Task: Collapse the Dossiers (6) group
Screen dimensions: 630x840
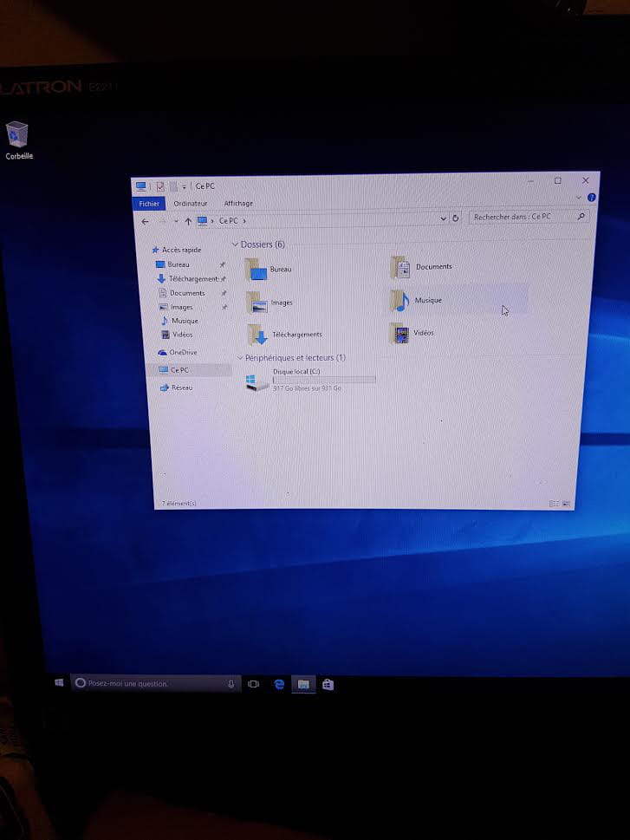Action: pos(235,244)
